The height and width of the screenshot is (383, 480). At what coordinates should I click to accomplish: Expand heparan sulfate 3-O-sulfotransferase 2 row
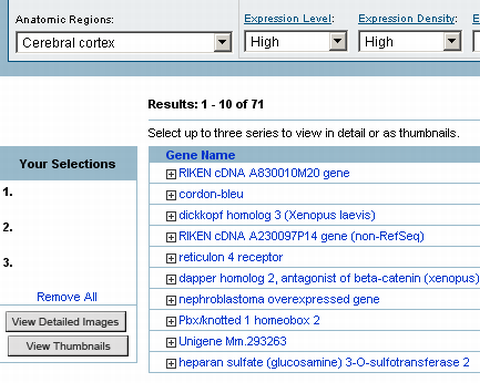[x=171, y=364]
